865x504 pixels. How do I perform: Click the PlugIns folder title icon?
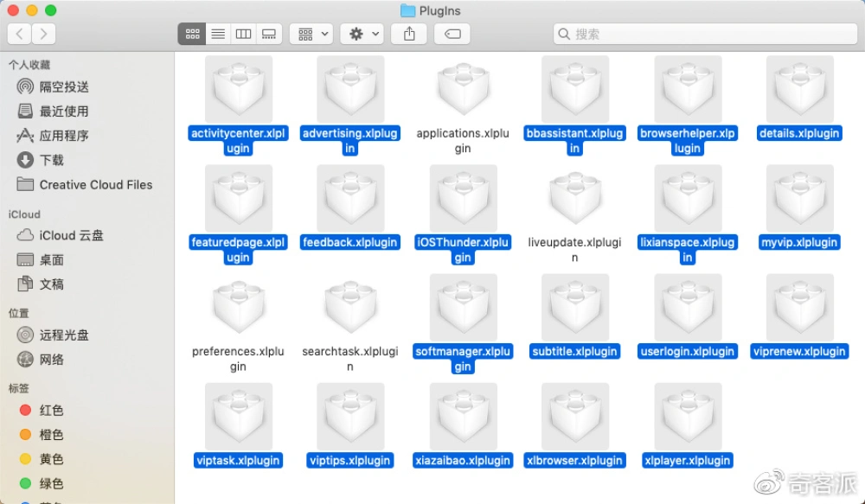pyautogui.click(x=407, y=10)
